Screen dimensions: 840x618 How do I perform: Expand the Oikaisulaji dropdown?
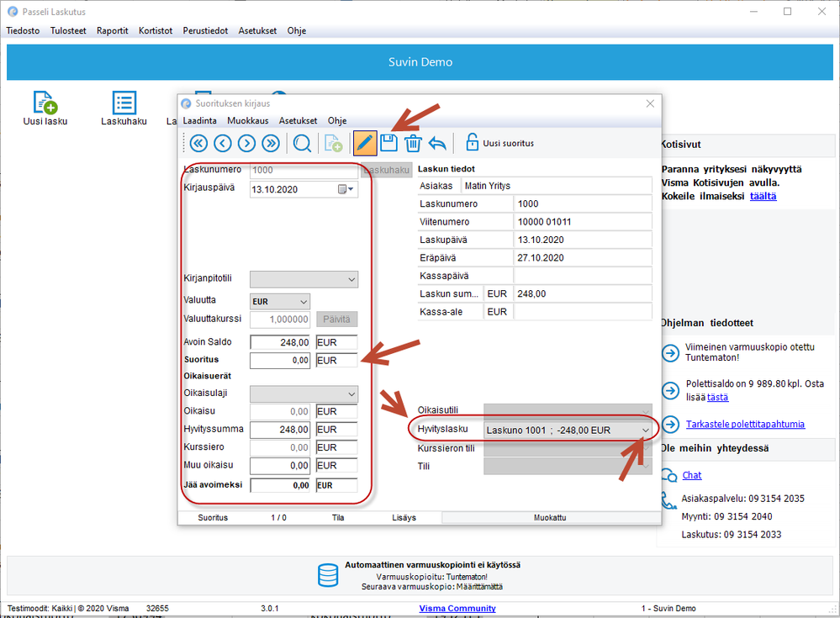click(x=351, y=394)
